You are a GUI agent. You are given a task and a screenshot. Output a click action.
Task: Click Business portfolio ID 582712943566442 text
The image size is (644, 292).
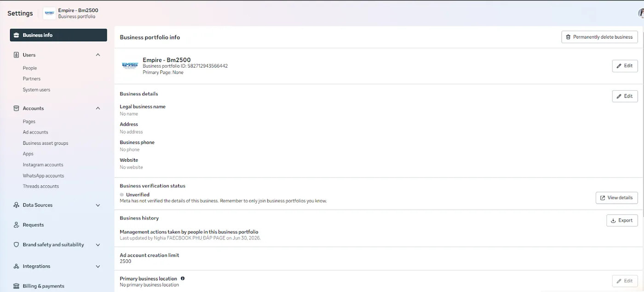click(185, 66)
